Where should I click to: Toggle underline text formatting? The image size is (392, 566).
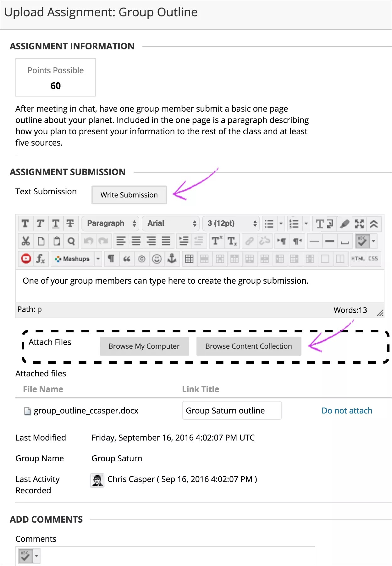[56, 224]
